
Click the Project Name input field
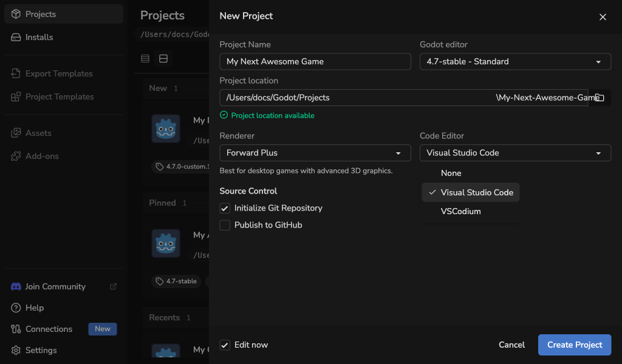[315, 61]
